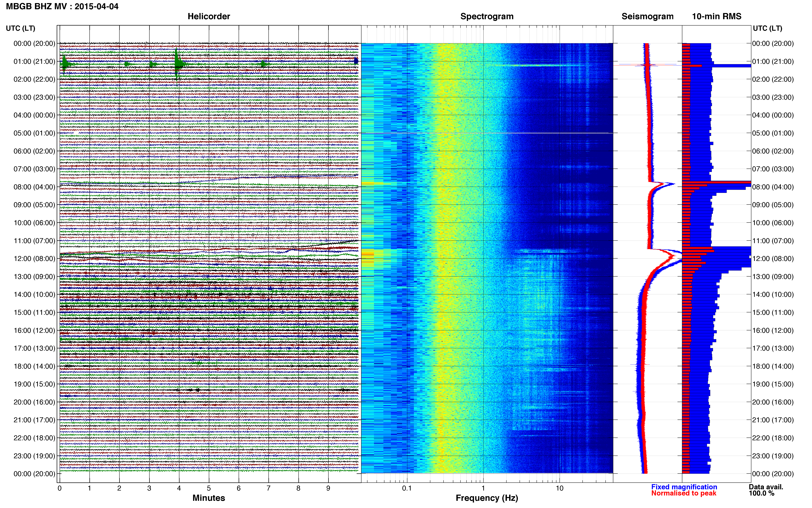Click the right '14:00 (10:00)' time label
This screenshot has width=812, height=508.
(x=773, y=295)
